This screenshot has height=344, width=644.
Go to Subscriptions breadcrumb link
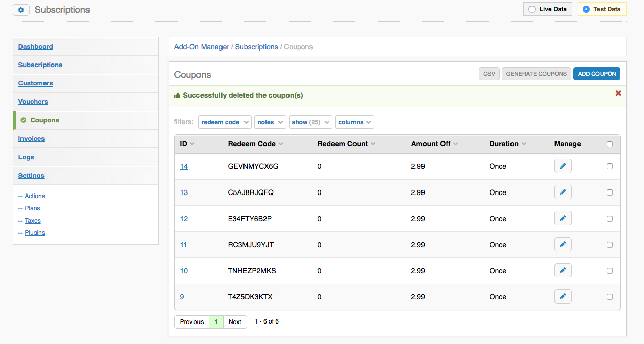(x=256, y=47)
